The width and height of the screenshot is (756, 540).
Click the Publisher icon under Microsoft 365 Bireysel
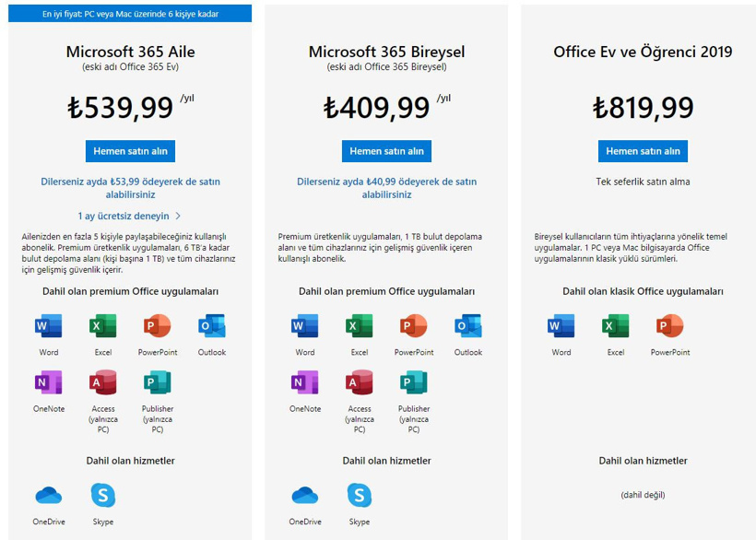(413, 382)
